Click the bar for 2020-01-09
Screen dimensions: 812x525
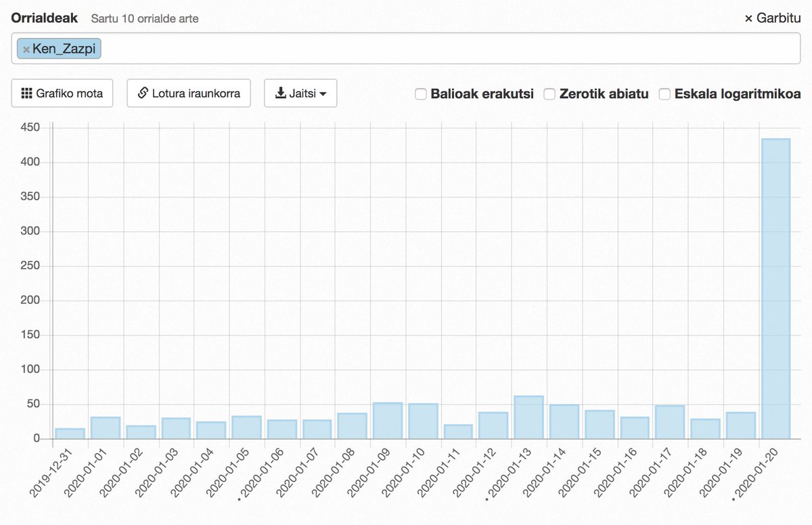pos(388,421)
